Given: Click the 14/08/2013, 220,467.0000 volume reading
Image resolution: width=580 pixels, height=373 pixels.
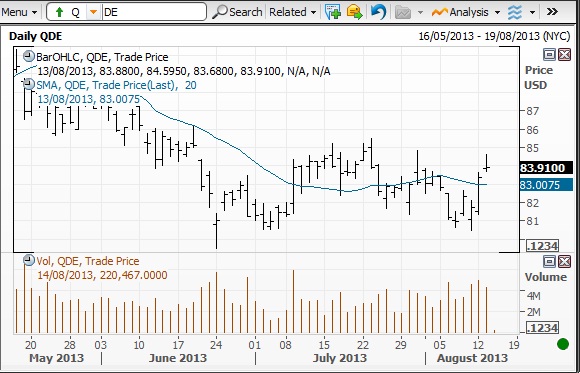Looking at the screenshot, I should [x=102, y=275].
